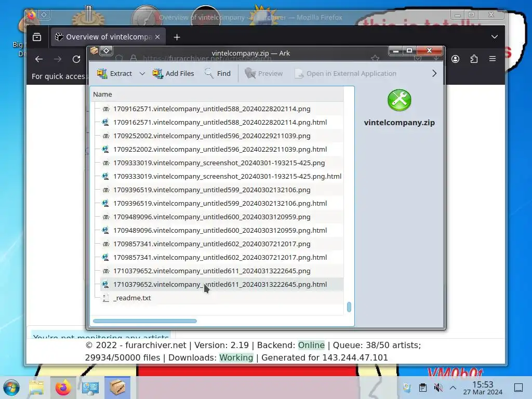Click the horizontal scrollbar in Ark file list
The image size is (532, 399).
(x=145, y=321)
